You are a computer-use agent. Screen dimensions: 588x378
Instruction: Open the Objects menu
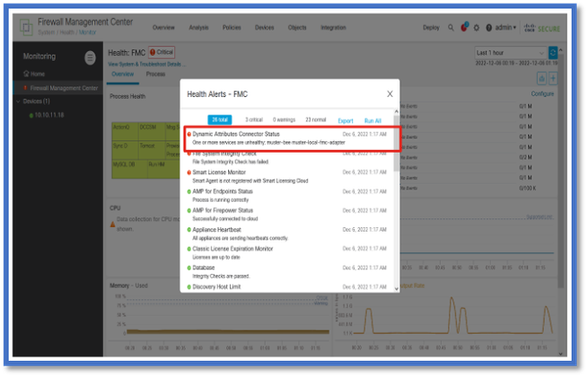point(297,28)
